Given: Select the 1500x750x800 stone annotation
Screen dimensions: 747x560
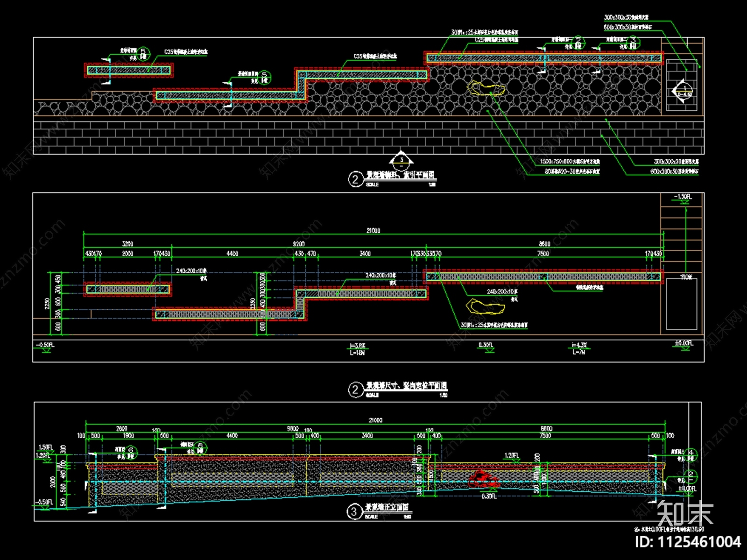Looking at the screenshot, I should (x=570, y=162).
